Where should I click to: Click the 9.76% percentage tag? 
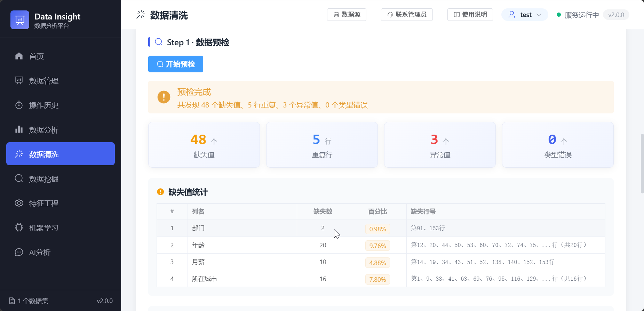click(x=377, y=246)
